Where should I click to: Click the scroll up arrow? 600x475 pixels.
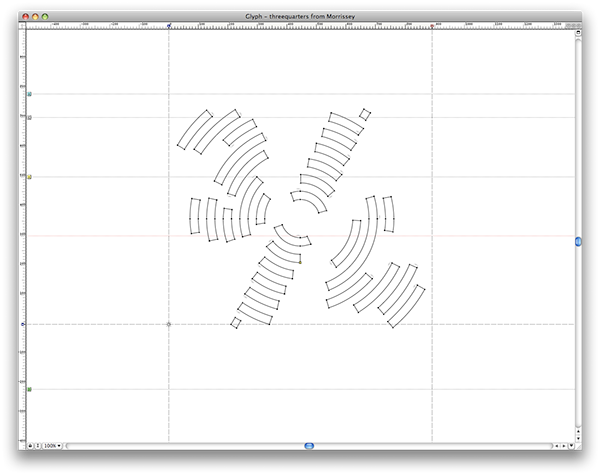(578, 431)
